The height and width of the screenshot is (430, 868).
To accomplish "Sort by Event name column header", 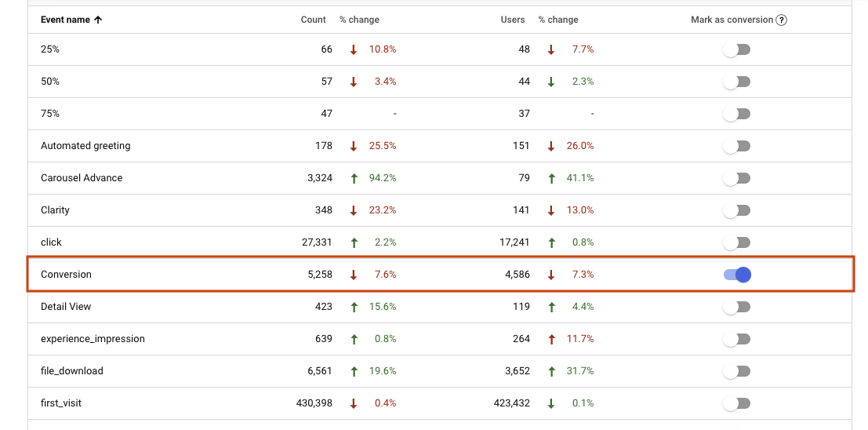I will 65,20.
